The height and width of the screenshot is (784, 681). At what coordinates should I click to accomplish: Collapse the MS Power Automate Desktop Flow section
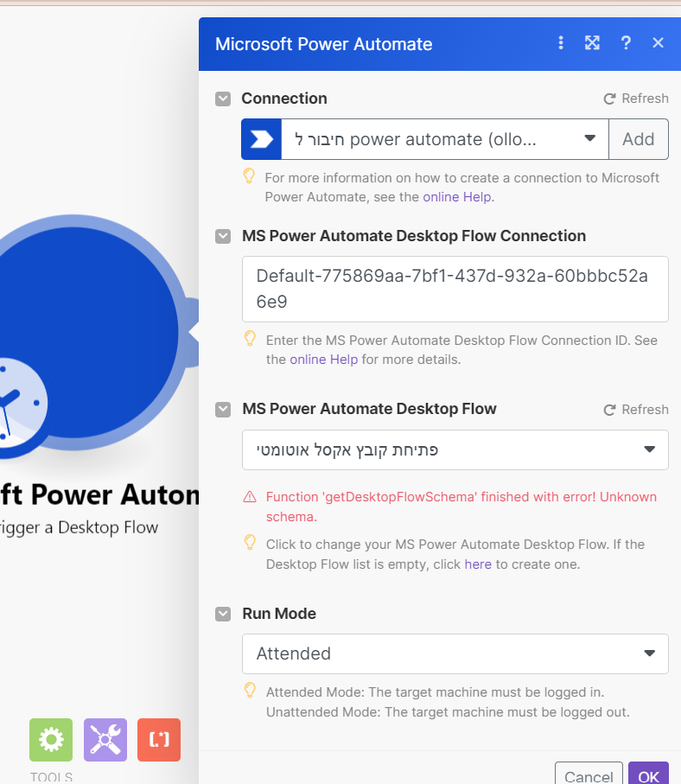[223, 410]
